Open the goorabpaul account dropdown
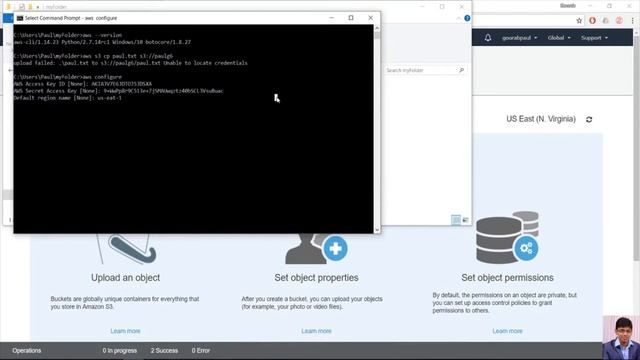This screenshot has width=640, height=360. click(520, 38)
